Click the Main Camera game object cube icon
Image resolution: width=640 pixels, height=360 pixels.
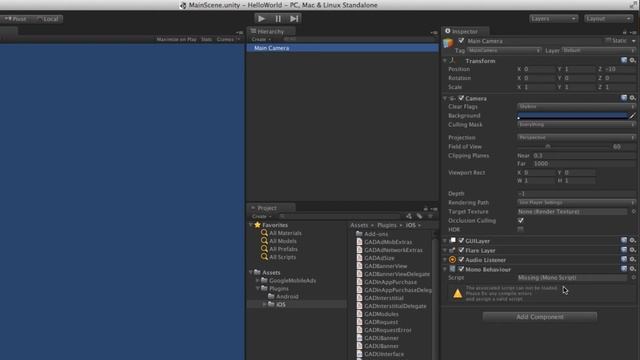(449, 43)
